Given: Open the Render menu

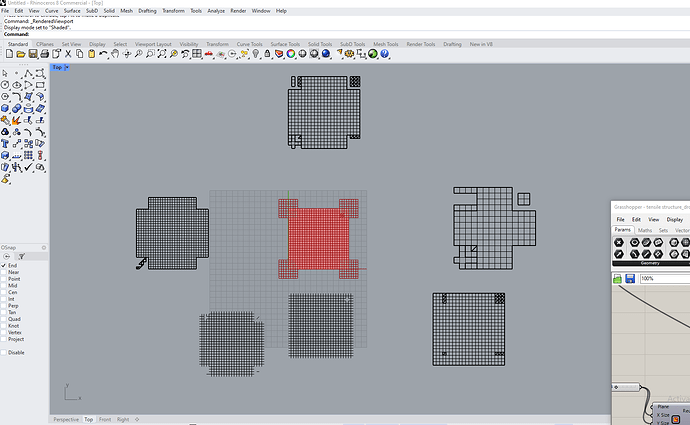Looking at the screenshot, I should (238, 11).
